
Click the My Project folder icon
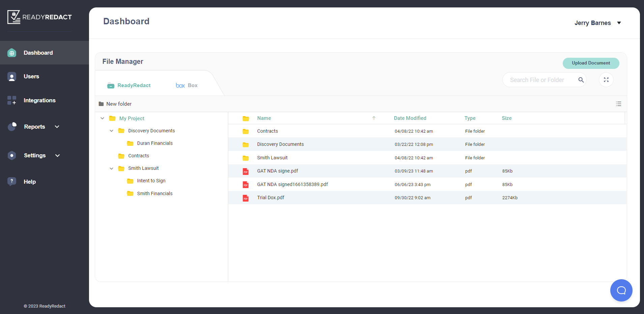click(113, 119)
